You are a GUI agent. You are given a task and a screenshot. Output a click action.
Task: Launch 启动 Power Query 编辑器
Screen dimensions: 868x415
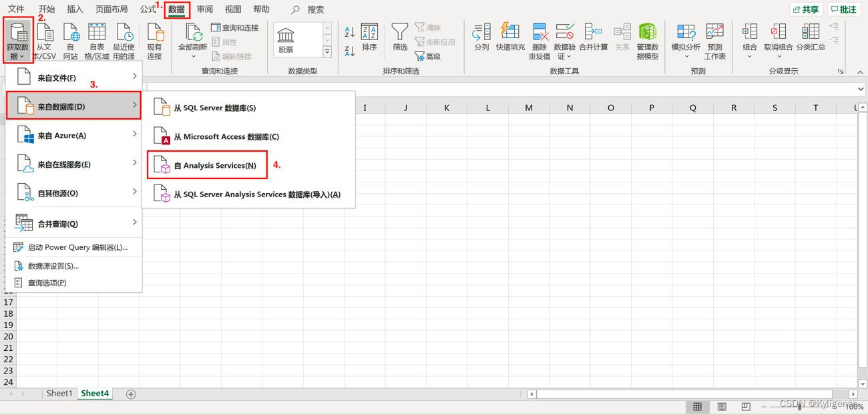pyautogui.click(x=73, y=247)
